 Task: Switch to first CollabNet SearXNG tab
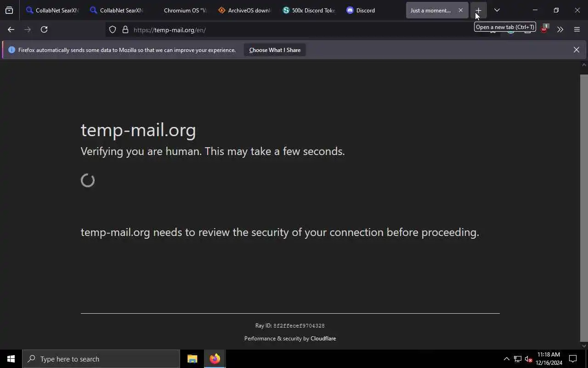53,10
